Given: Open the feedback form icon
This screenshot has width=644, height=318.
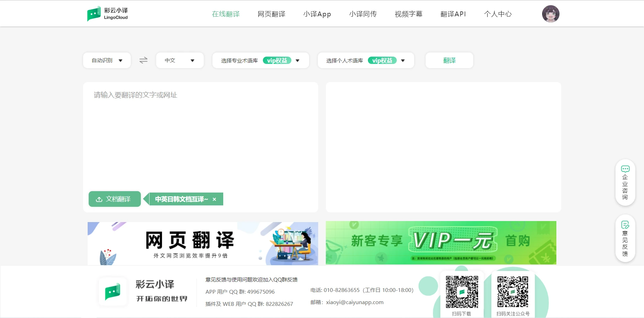Looking at the screenshot, I should [x=625, y=225].
